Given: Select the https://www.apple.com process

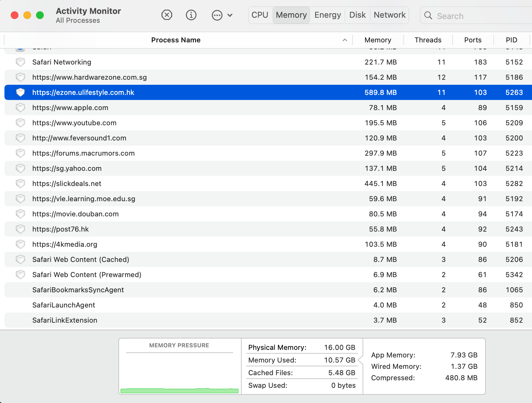Looking at the screenshot, I should [70, 108].
